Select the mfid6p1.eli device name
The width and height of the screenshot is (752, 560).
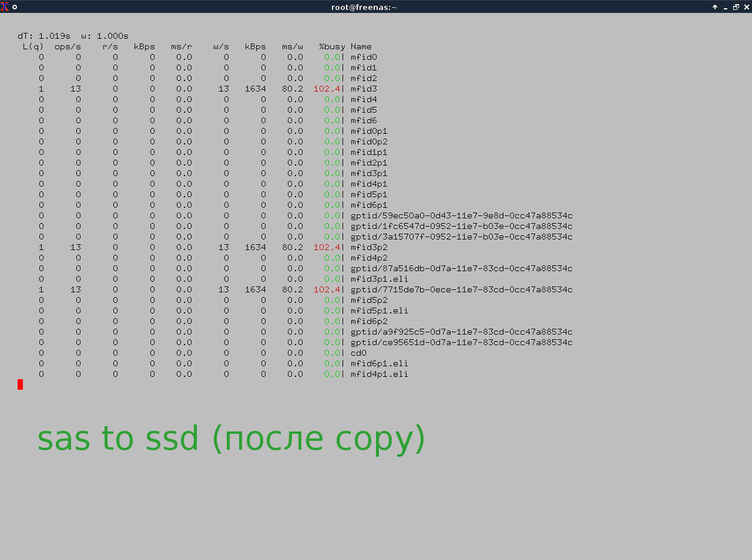(380, 363)
